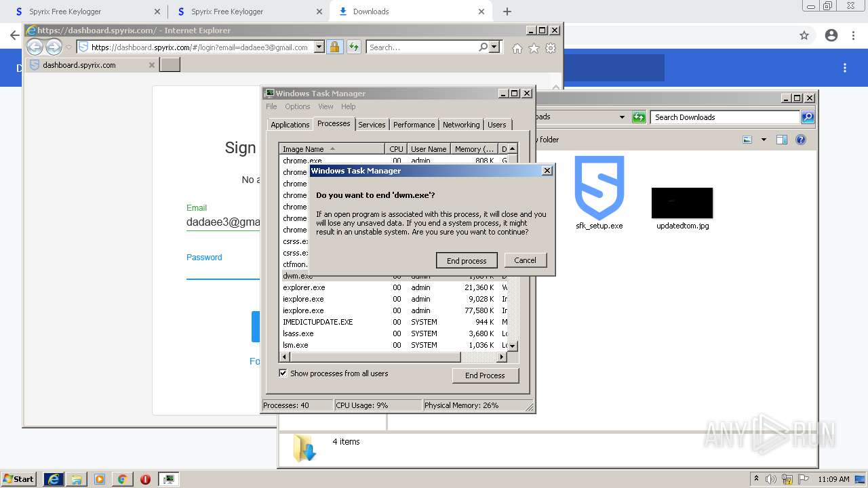
Task: Open the Help menu in Task Manager
Action: coord(348,106)
